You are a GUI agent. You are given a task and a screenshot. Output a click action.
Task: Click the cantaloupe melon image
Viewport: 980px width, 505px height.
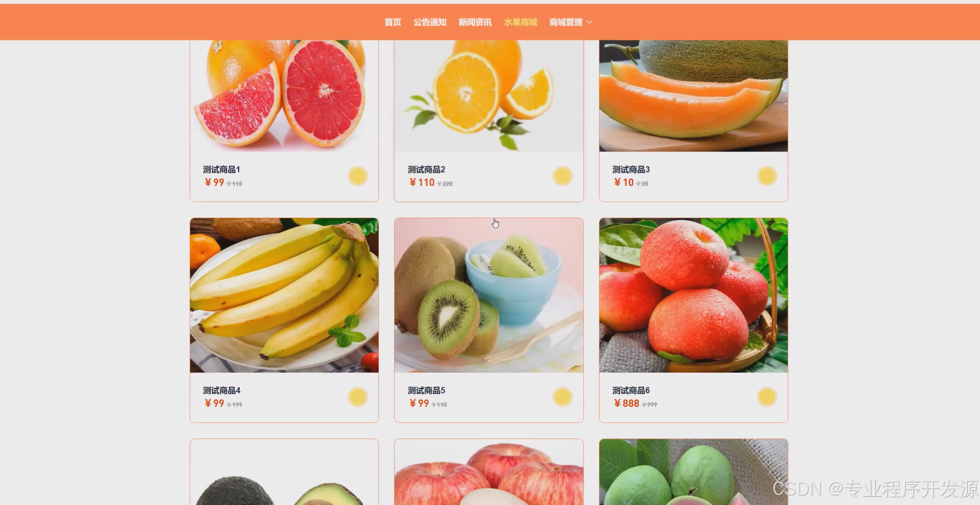point(694,96)
